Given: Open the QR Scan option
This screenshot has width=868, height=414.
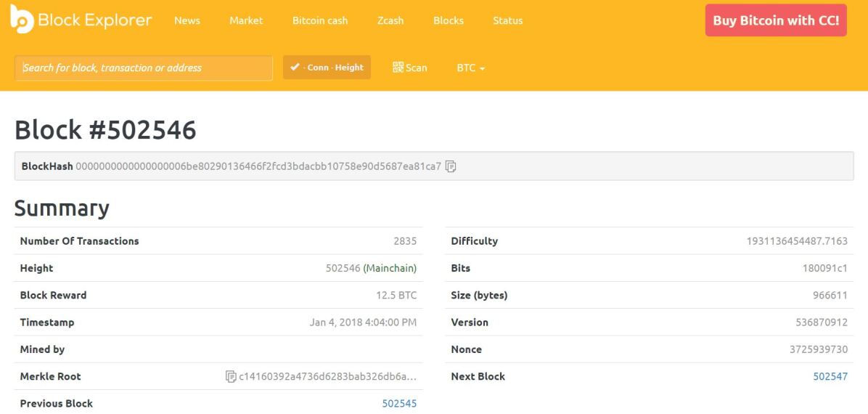Looking at the screenshot, I should pyautogui.click(x=409, y=68).
